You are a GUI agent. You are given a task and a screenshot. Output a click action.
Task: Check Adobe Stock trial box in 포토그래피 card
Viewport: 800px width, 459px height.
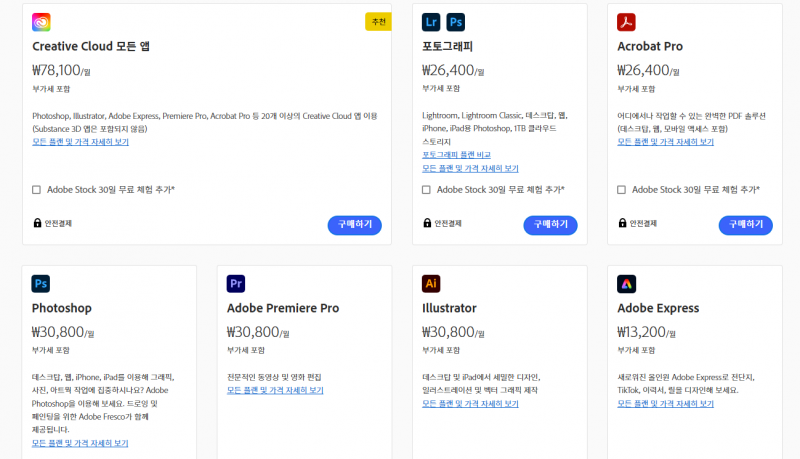tap(426, 190)
